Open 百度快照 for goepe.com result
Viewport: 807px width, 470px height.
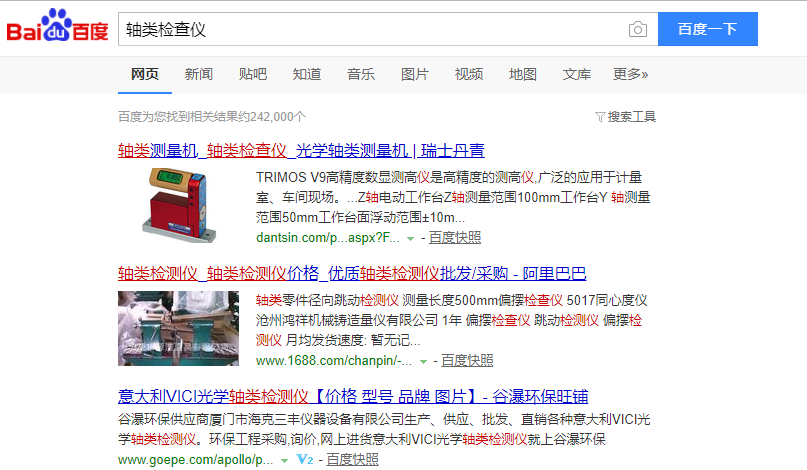(x=353, y=459)
